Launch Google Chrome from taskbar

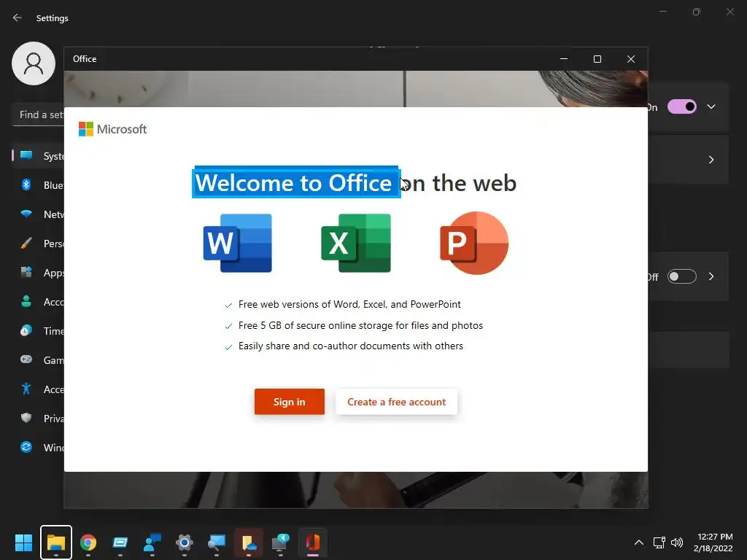coord(88,542)
